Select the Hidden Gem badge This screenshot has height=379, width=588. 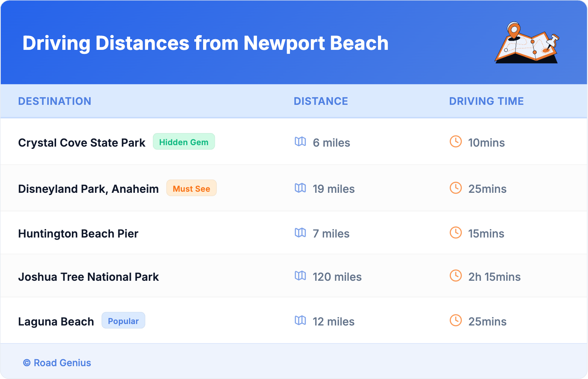pyautogui.click(x=184, y=142)
